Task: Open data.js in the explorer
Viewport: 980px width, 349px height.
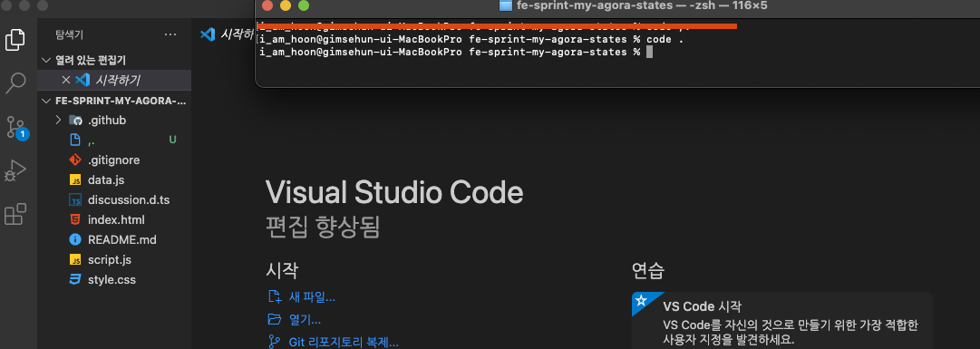Action: point(114,180)
